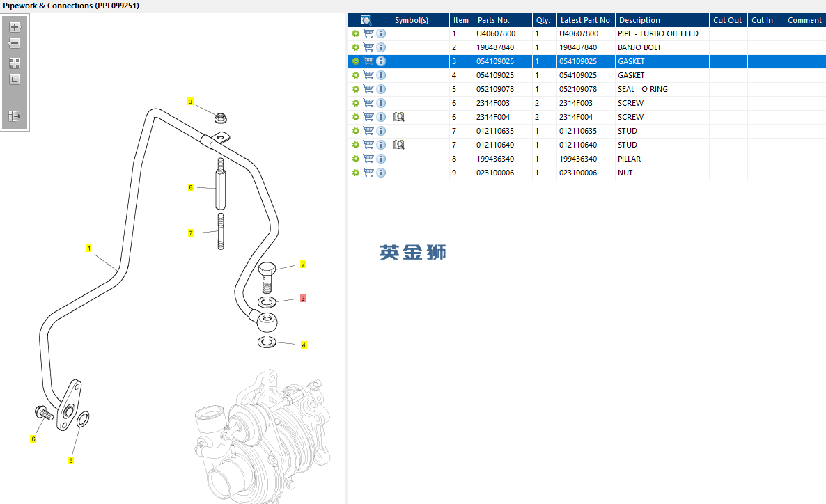Select callout 7 beside the stud
This screenshot has height=504, width=826.
[x=191, y=233]
